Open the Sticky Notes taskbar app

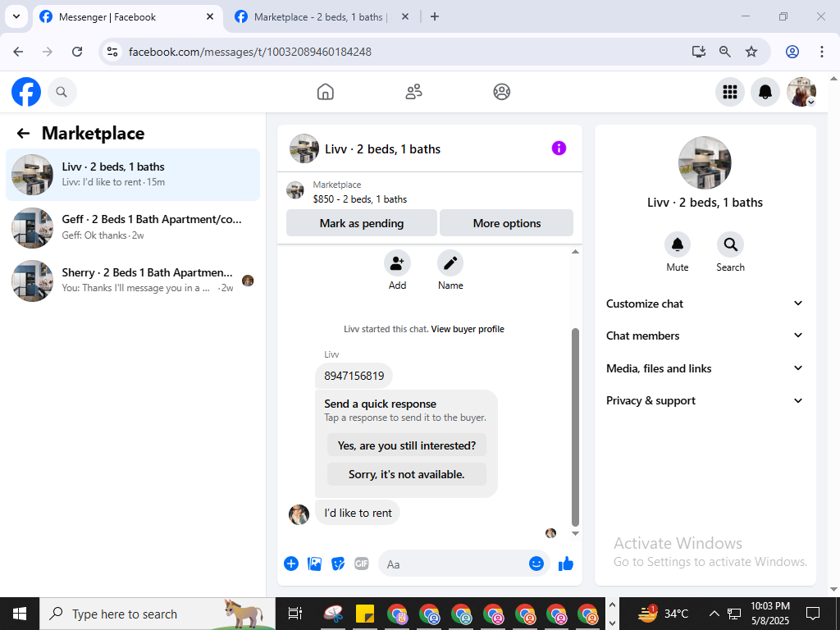click(x=365, y=614)
